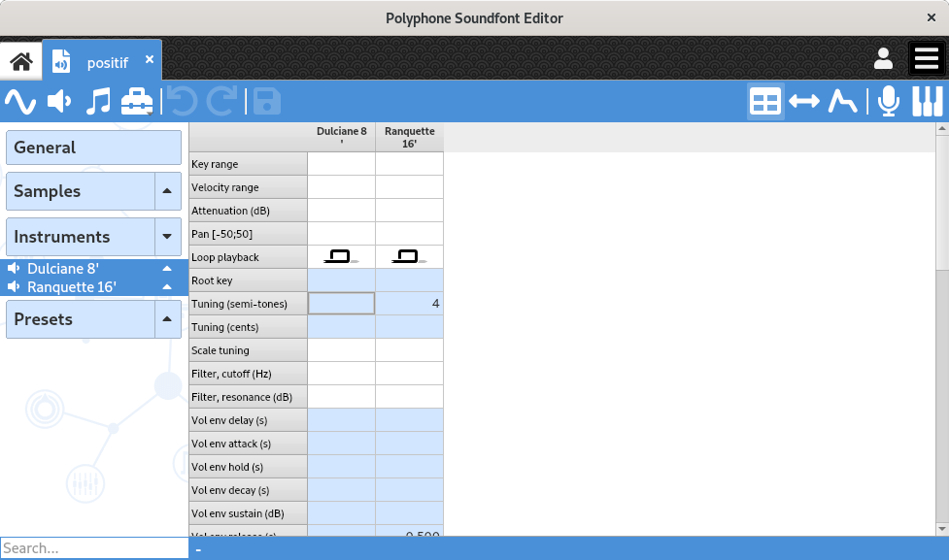949x560 pixels.
Task: Expand the Presets list arrow
Action: coord(168,319)
